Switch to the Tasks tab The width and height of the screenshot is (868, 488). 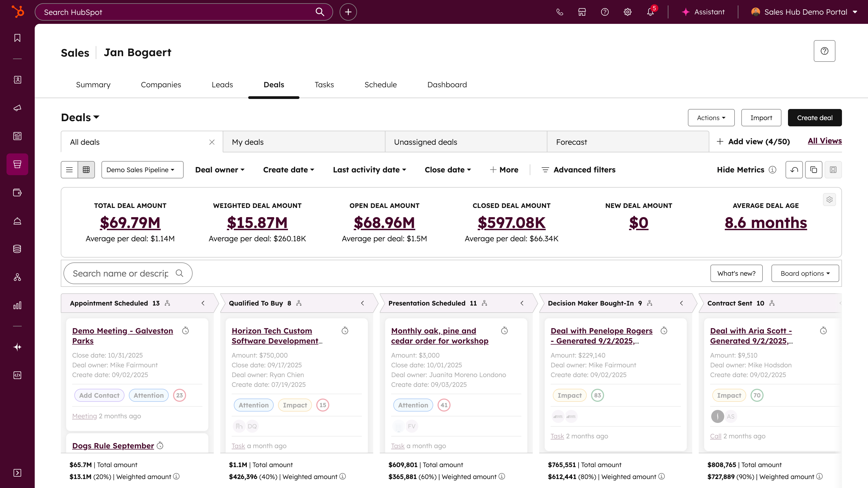point(324,85)
